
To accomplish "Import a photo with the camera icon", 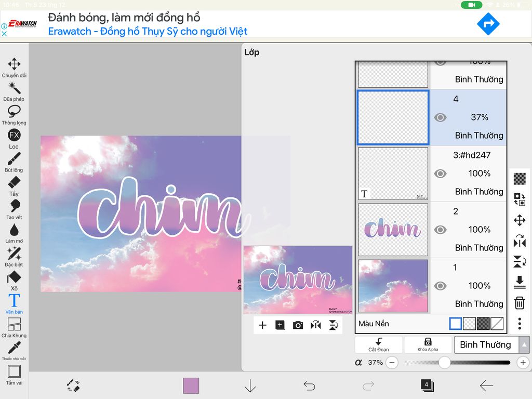I will (x=298, y=325).
